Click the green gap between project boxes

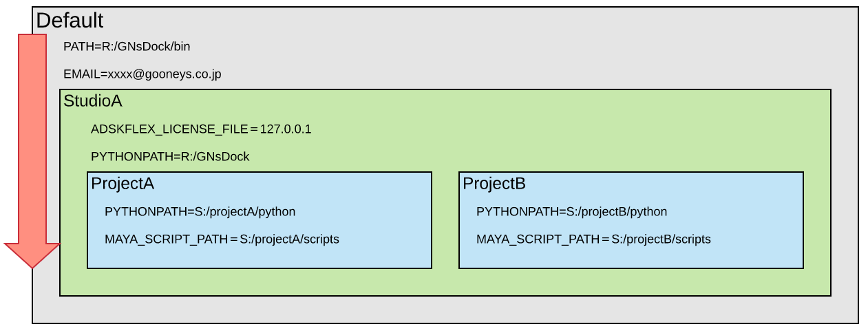[x=445, y=220]
